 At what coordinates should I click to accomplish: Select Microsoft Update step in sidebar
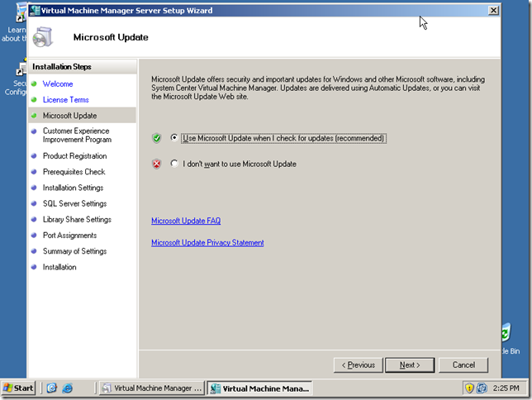click(x=83, y=116)
